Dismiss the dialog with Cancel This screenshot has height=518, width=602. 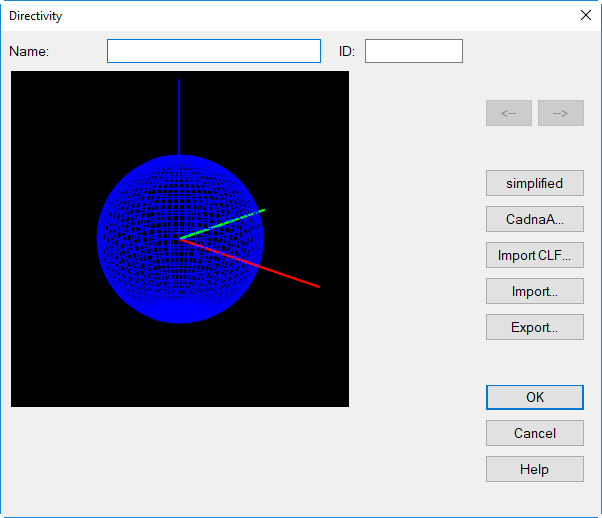pos(535,433)
